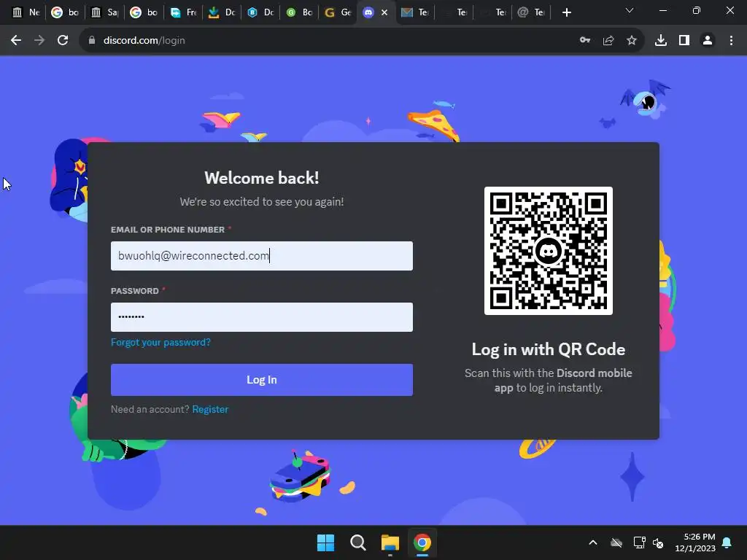
Task: Toggle the browser side panel
Action: [684, 41]
